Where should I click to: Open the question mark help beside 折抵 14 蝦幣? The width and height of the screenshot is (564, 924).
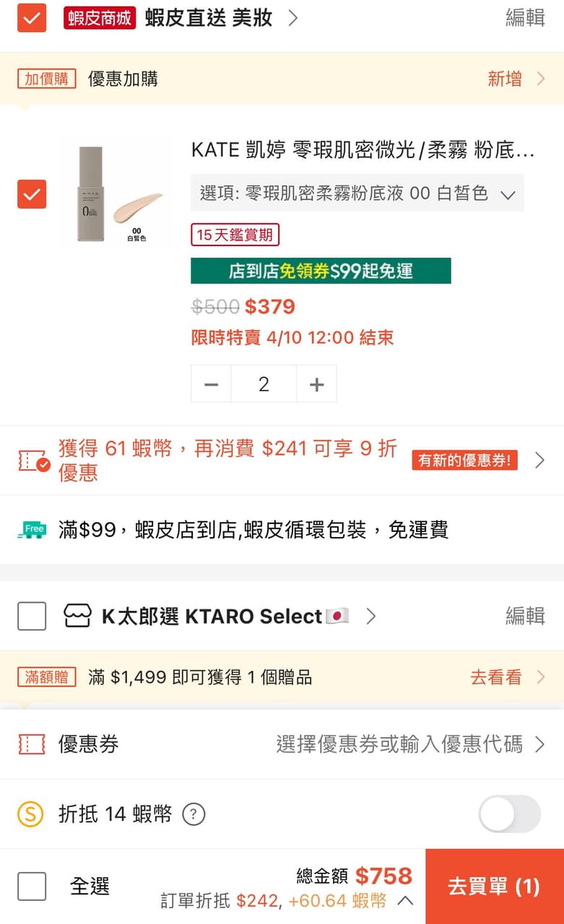pos(192,814)
